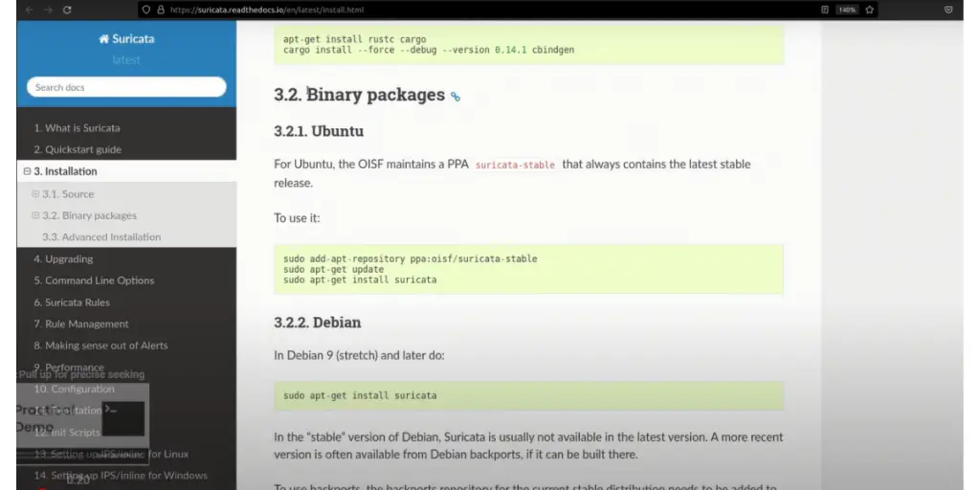Click 'apt-get install rustc cargo' command line
Viewport: 980px width, 490px height.
point(354,38)
